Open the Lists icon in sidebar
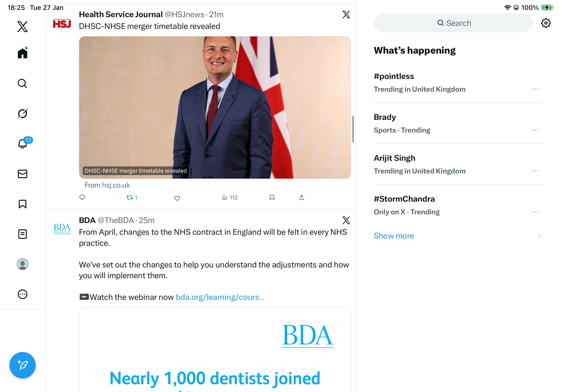The width and height of the screenshot is (561, 392). (23, 234)
